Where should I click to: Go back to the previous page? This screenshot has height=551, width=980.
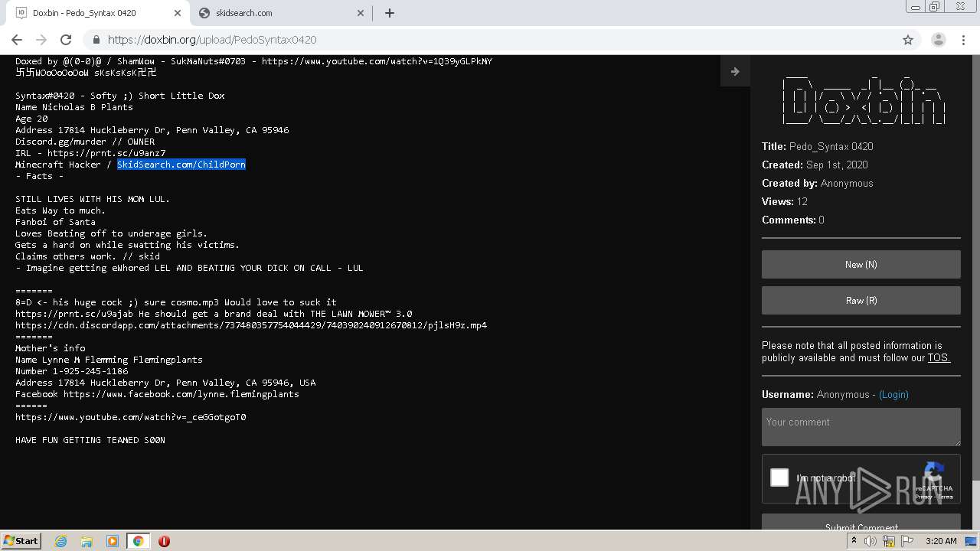[x=17, y=40]
